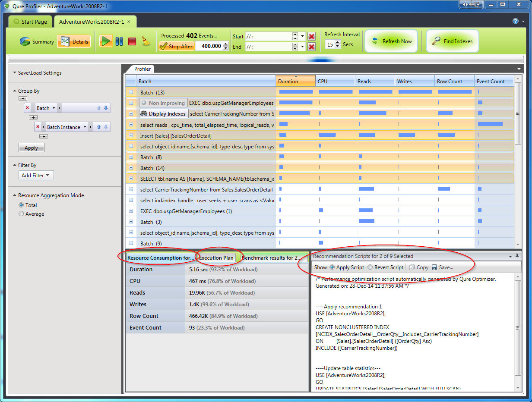532x402 pixels.
Task: Click the End time input field
Action: 268,47
